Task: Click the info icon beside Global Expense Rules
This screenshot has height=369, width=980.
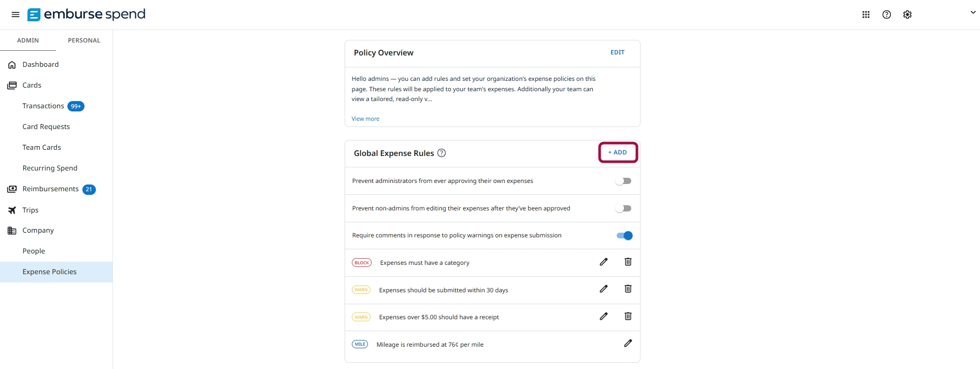Action: (x=442, y=153)
